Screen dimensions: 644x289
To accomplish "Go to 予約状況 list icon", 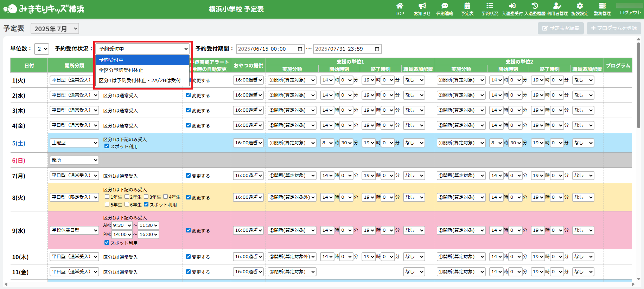I will pos(490,6).
